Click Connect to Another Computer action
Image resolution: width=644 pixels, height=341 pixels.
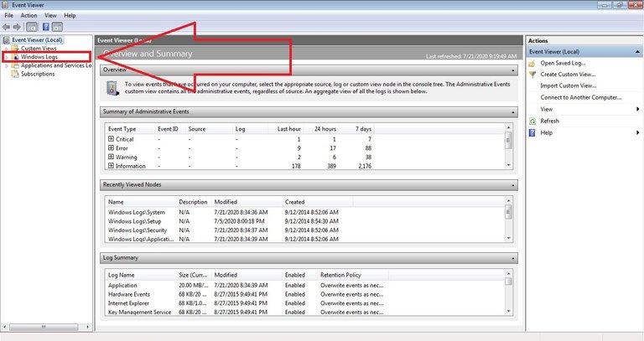pos(581,98)
